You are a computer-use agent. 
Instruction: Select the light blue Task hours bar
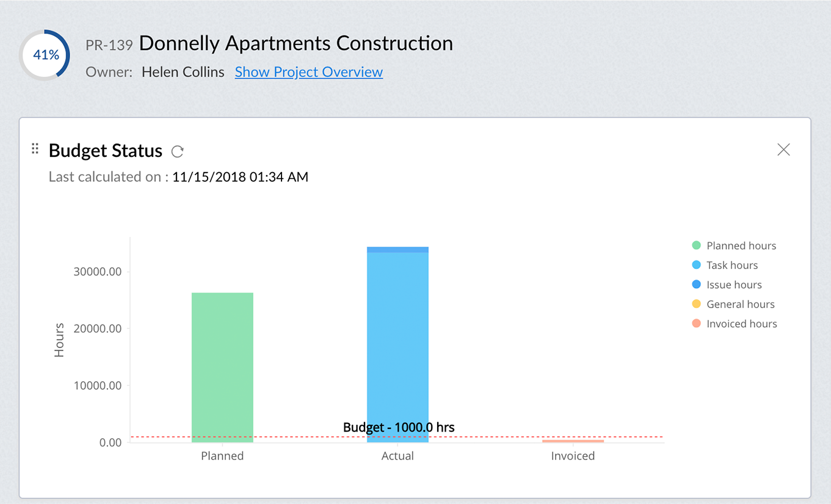point(397,347)
